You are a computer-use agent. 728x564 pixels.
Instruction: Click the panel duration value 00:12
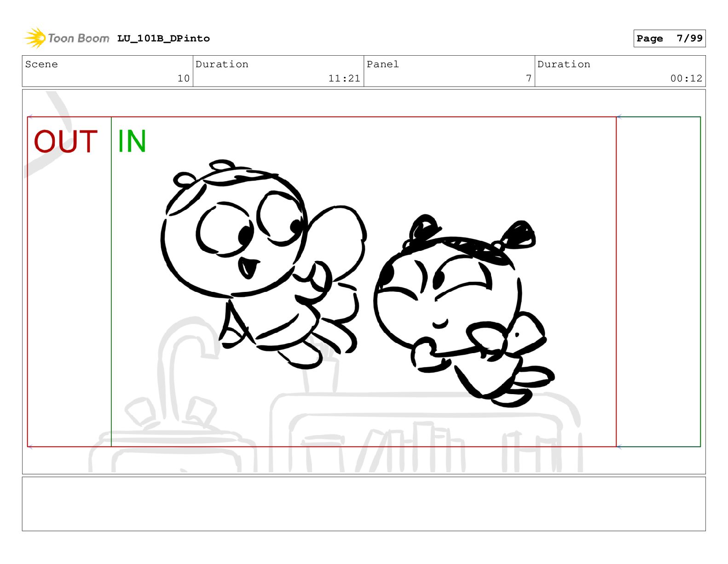pos(686,79)
